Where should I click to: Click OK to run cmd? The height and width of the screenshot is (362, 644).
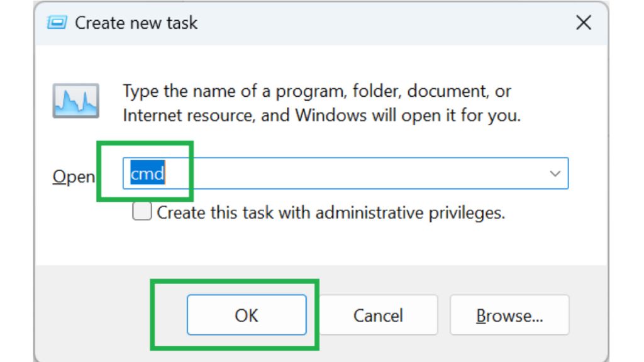coord(247,315)
